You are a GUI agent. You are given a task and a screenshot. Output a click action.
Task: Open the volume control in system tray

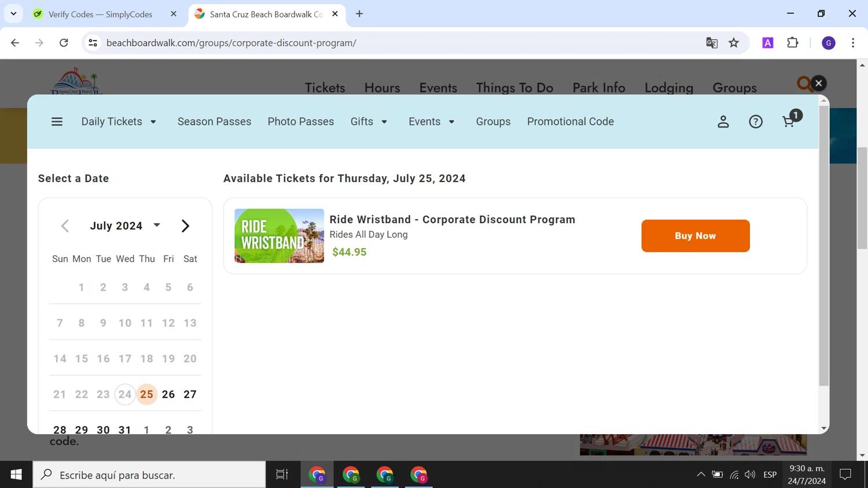pos(750,475)
